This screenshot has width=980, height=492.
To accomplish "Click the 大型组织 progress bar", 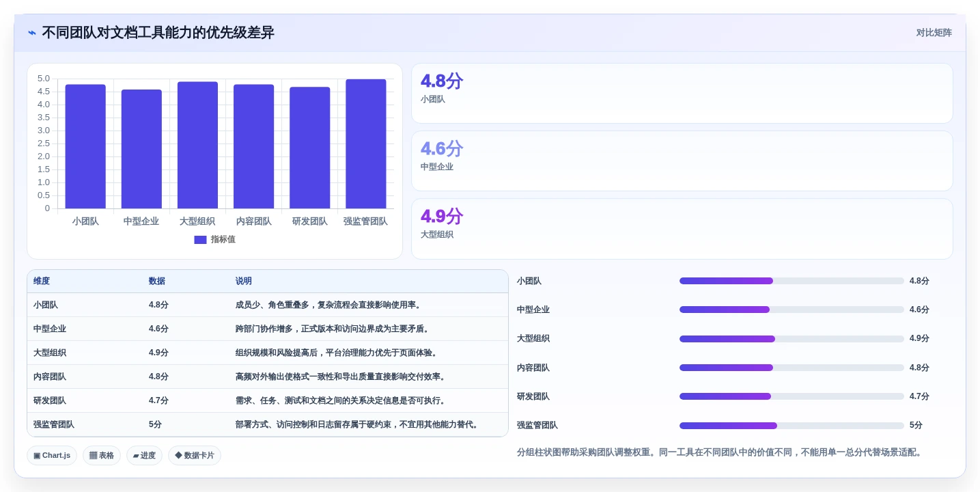I will 792,338.
